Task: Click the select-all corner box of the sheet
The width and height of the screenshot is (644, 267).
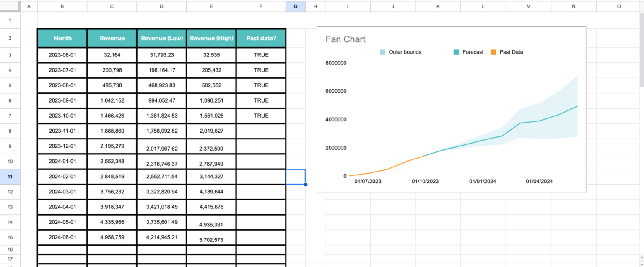Action: point(10,6)
